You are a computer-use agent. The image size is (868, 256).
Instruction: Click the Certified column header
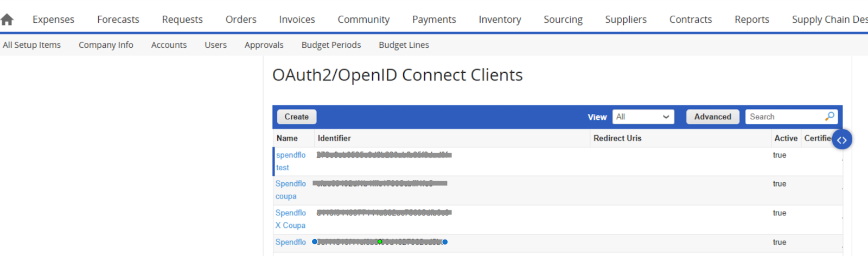(x=818, y=138)
